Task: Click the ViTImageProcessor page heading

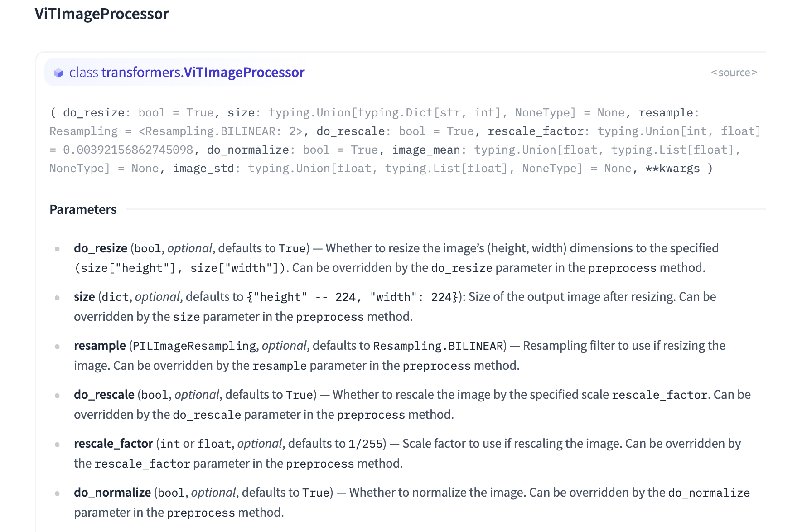Action: (x=102, y=14)
